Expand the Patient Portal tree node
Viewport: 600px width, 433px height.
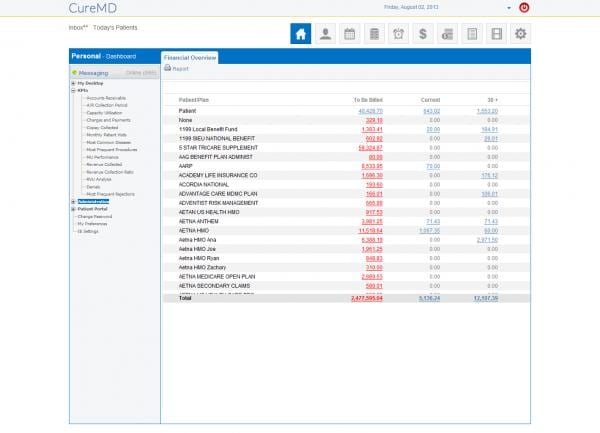[73, 209]
